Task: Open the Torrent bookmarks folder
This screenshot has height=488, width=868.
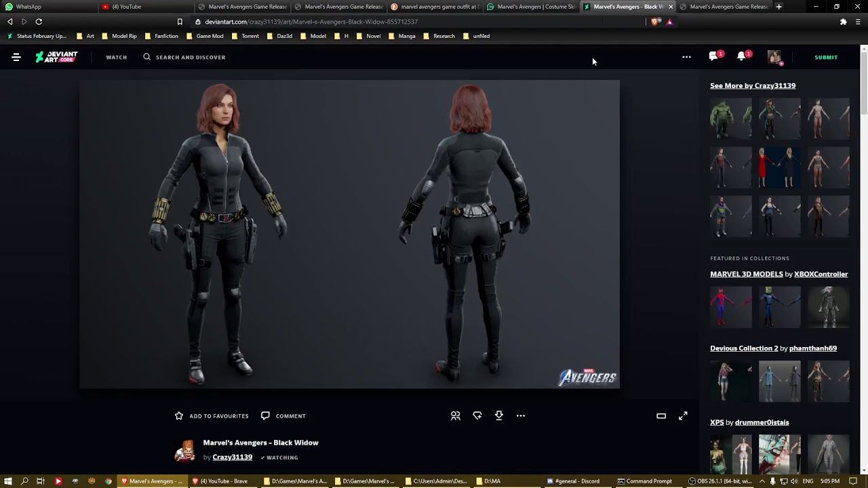Action: 245,36
